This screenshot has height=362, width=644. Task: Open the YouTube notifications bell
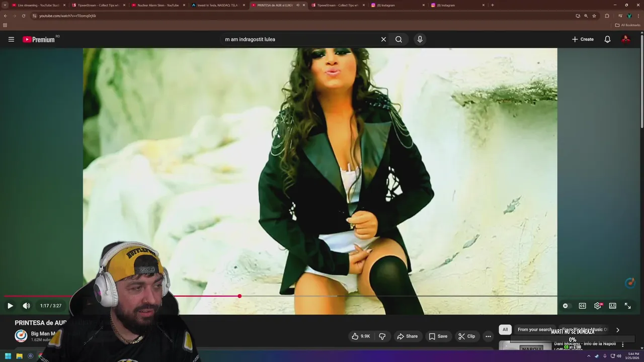[x=607, y=39]
